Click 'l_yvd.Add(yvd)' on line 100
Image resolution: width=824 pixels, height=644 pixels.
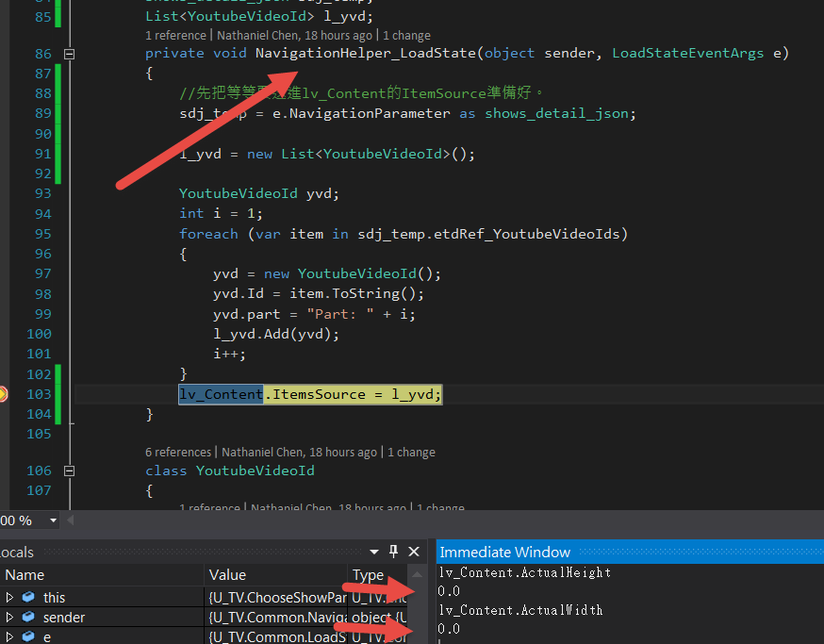[x=272, y=335]
